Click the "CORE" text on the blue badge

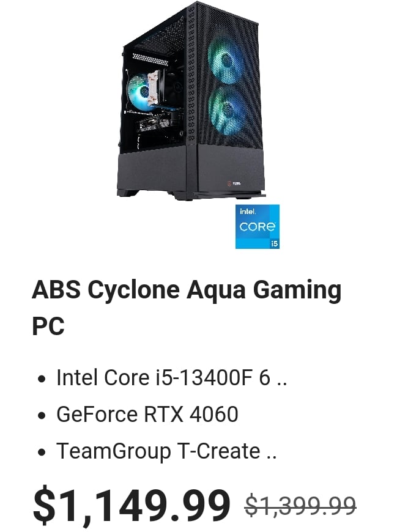(257, 226)
